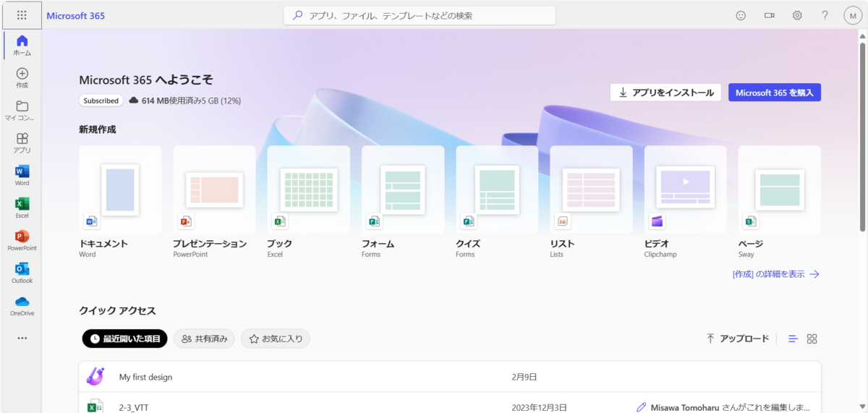Open settings gear icon
Image resolution: width=868 pixels, height=413 pixels.
797,15
